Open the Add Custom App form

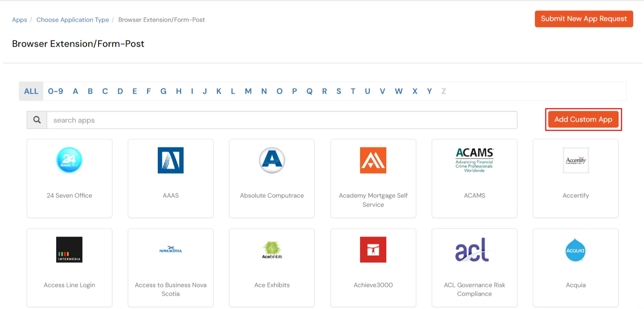tap(583, 120)
